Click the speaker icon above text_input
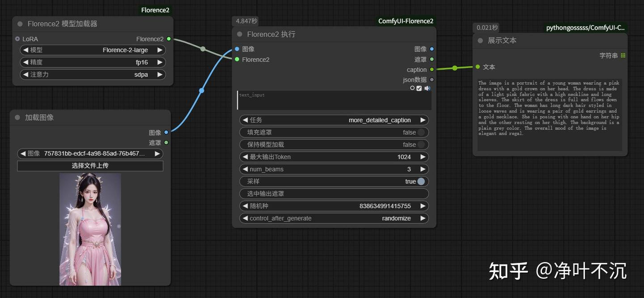The height and width of the screenshot is (298, 644). [427, 88]
